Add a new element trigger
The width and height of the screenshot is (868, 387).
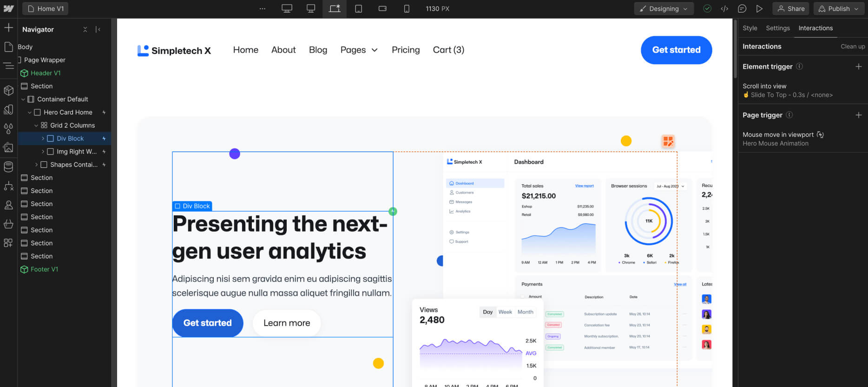tap(859, 67)
